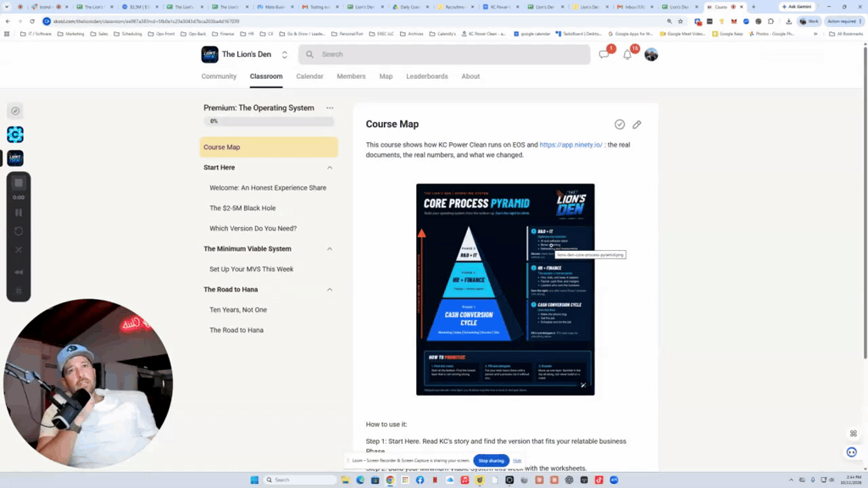Show more bookmarks with the chevron
Viewport: 868px width, 488px height.
pos(815,34)
